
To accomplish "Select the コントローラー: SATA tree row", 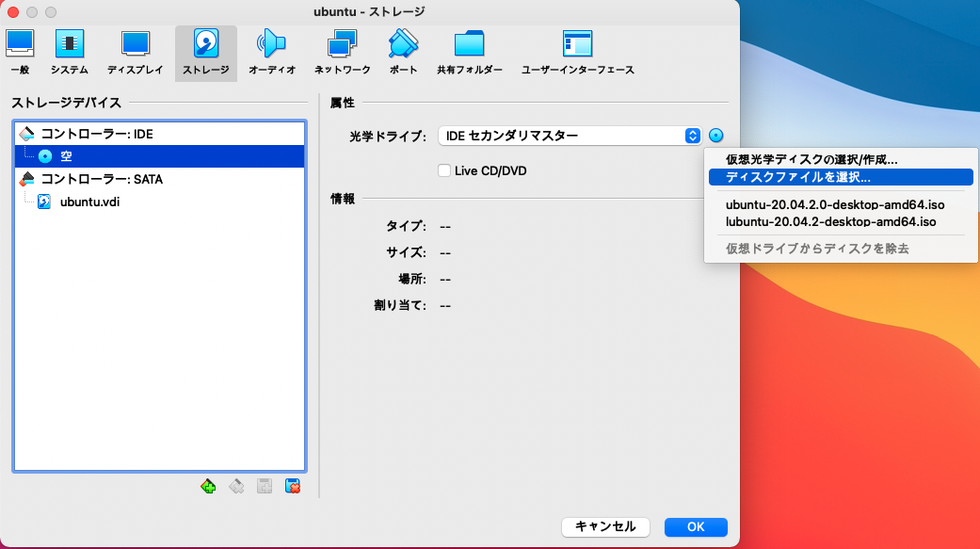I will point(159,180).
